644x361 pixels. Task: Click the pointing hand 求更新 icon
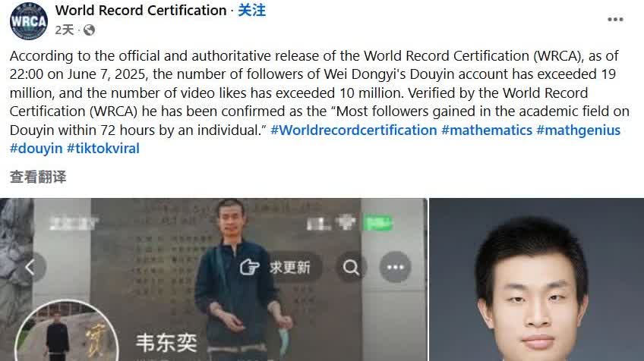tap(249, 268)
